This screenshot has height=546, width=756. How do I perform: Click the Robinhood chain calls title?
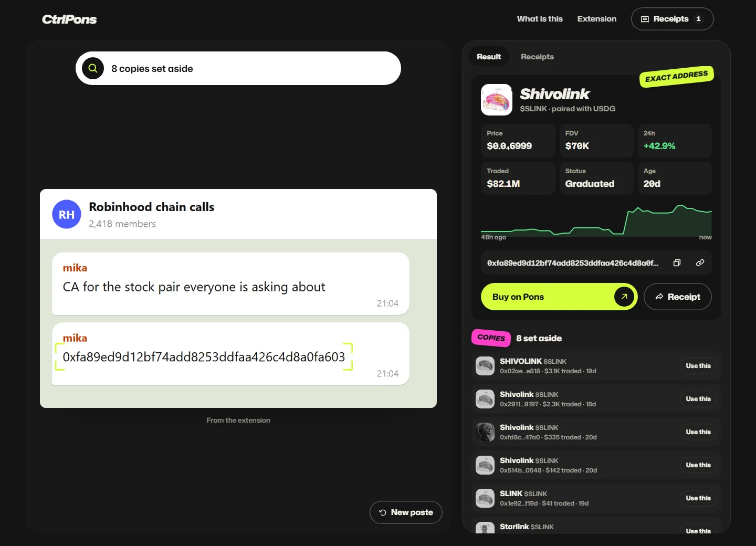coord(152,207)
